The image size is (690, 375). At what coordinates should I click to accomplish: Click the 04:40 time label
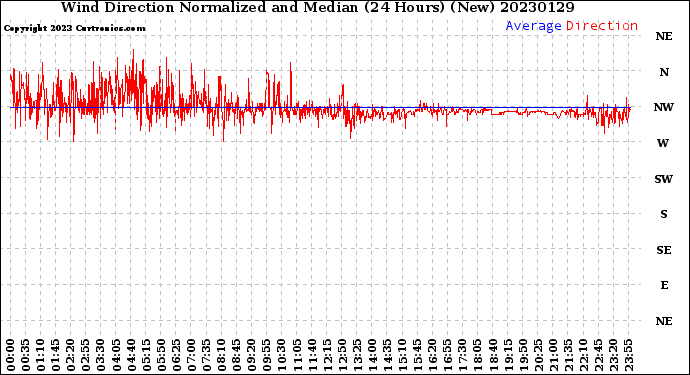(x=131, y=355)
